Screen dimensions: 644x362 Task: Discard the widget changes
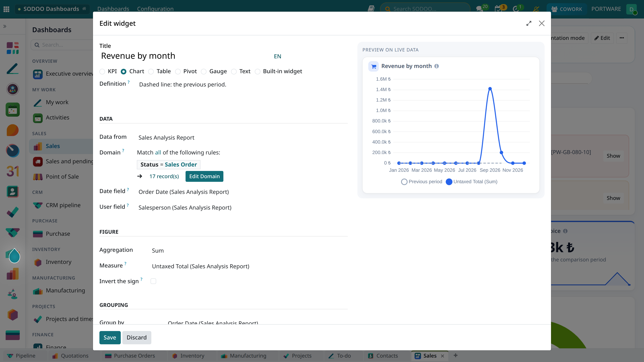[x=136, y=337]
